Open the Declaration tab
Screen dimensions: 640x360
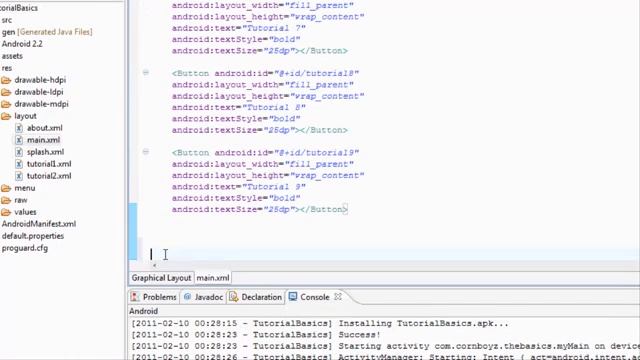(x=256, y=297)
